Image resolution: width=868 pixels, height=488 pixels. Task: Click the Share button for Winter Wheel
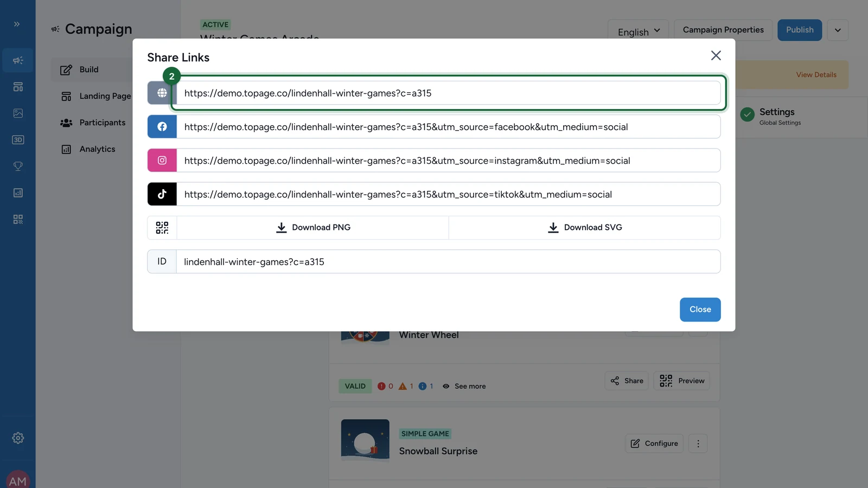point(627,381)
